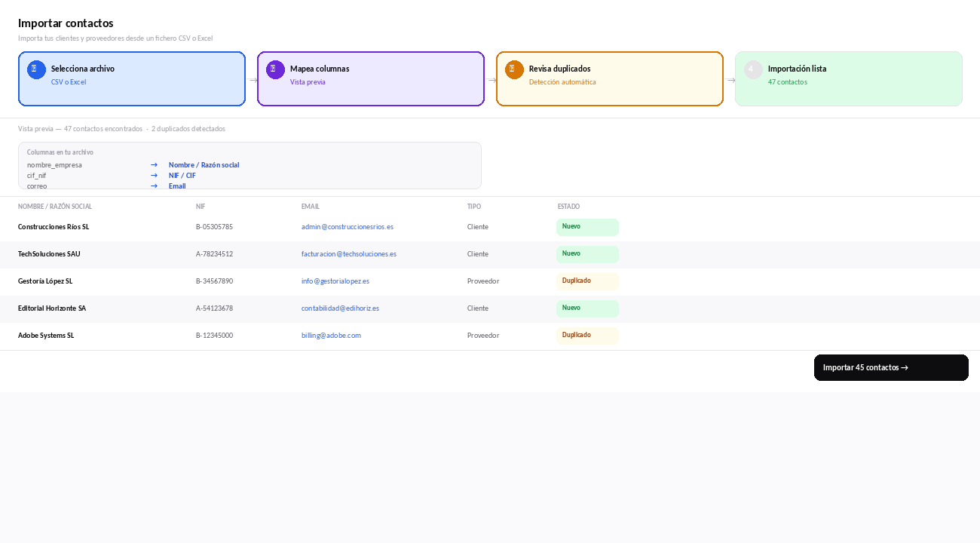Click the Duplicado badge for Adobe Systems SL
Viewport: 980px width, 543px height.
(x=587, y=336)
